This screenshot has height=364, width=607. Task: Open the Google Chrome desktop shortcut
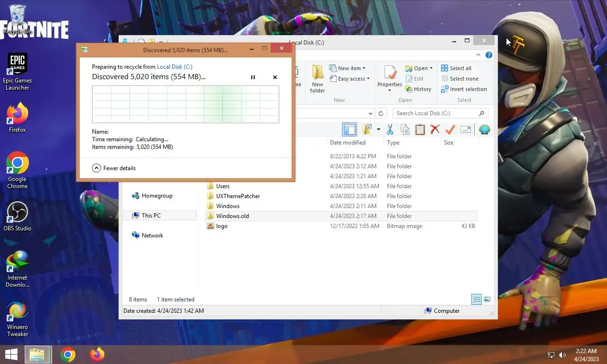click(18, 171)
